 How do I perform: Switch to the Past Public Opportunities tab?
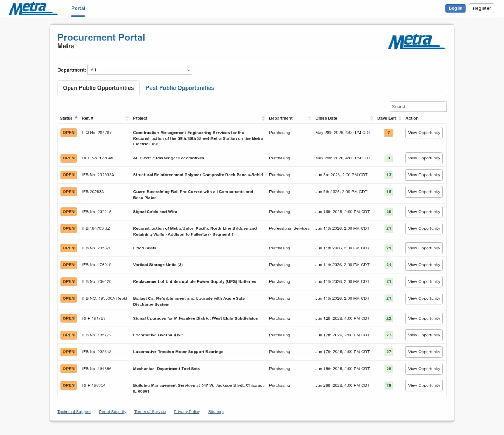180,88
